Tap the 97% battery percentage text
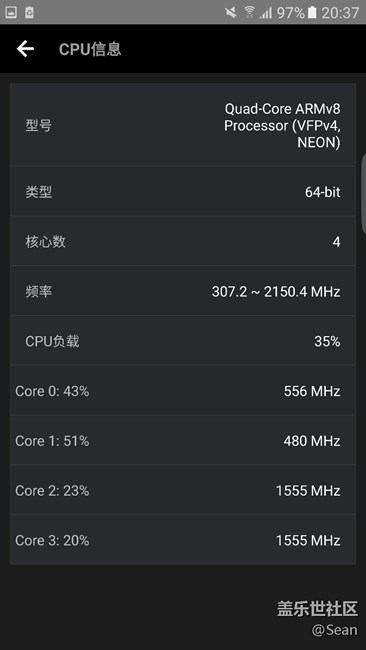 tap(291, 13)
